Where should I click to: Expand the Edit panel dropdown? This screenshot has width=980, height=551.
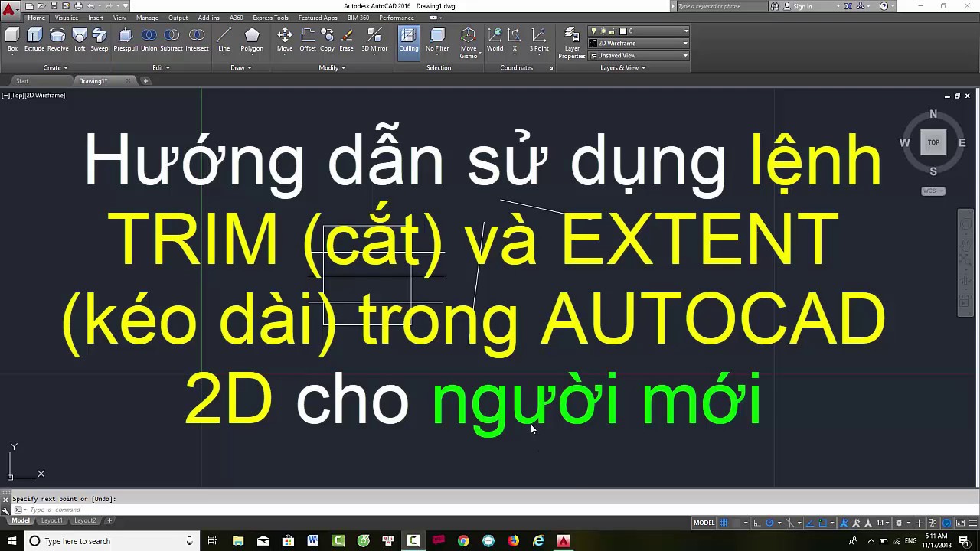tap(161, 67)
